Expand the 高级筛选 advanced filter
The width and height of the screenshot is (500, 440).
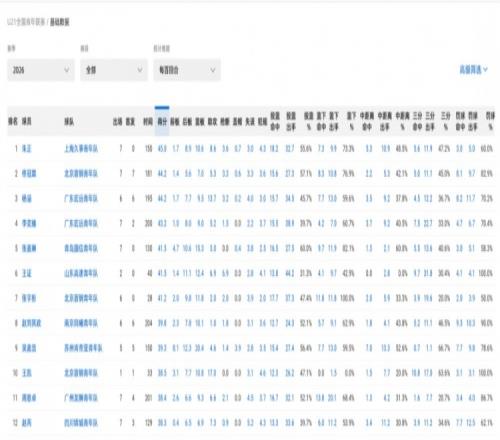[x=473, y=70]
